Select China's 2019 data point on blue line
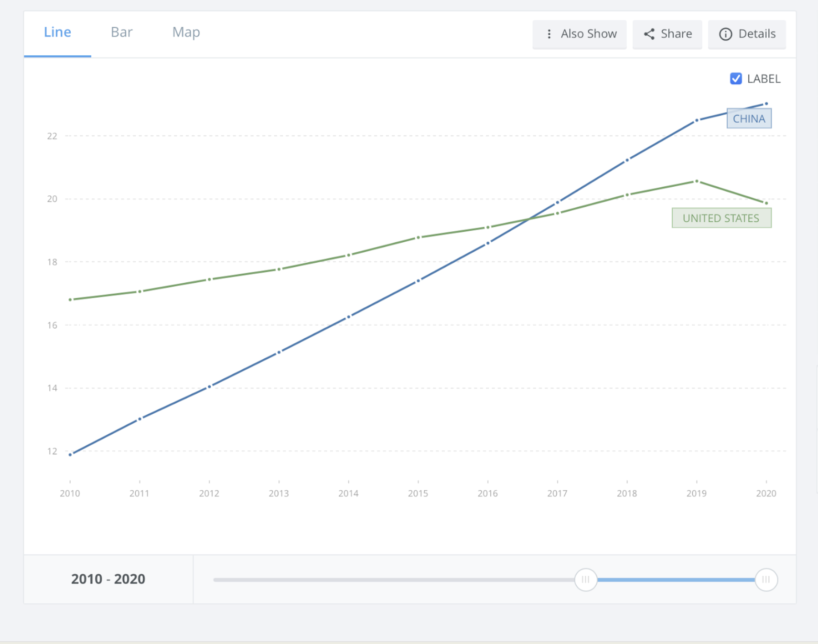 [x=697, y=120]
